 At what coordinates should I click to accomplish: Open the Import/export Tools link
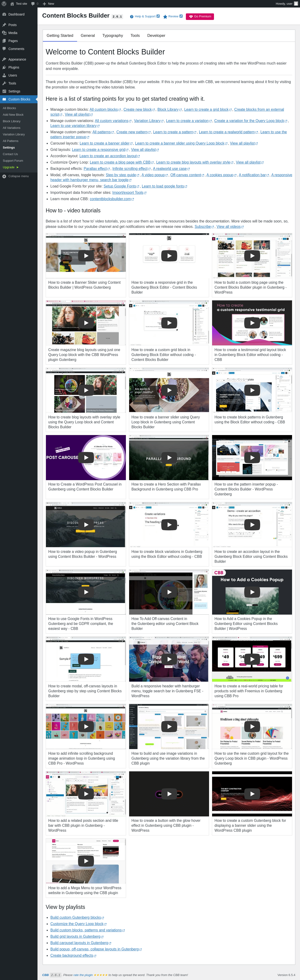(x=129, y=192)
